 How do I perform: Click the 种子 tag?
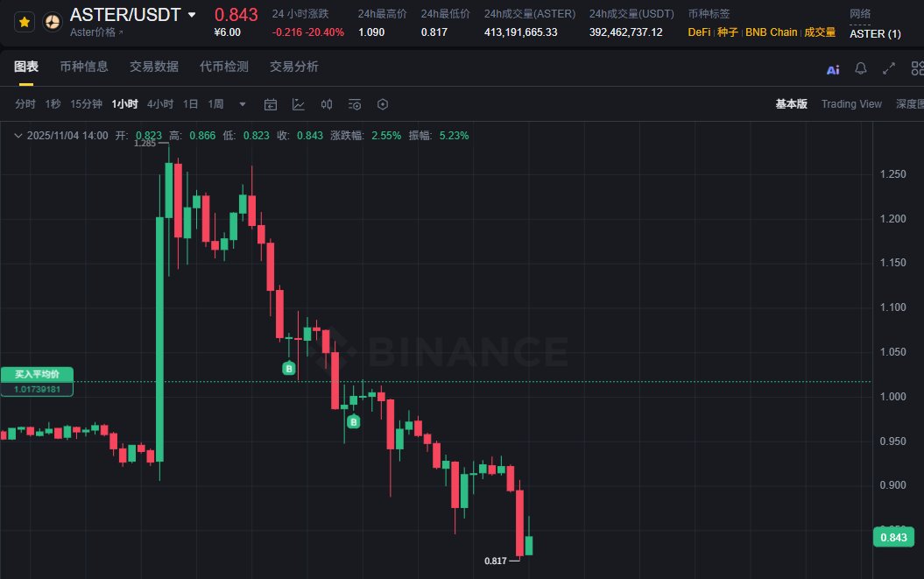(727, 32)
